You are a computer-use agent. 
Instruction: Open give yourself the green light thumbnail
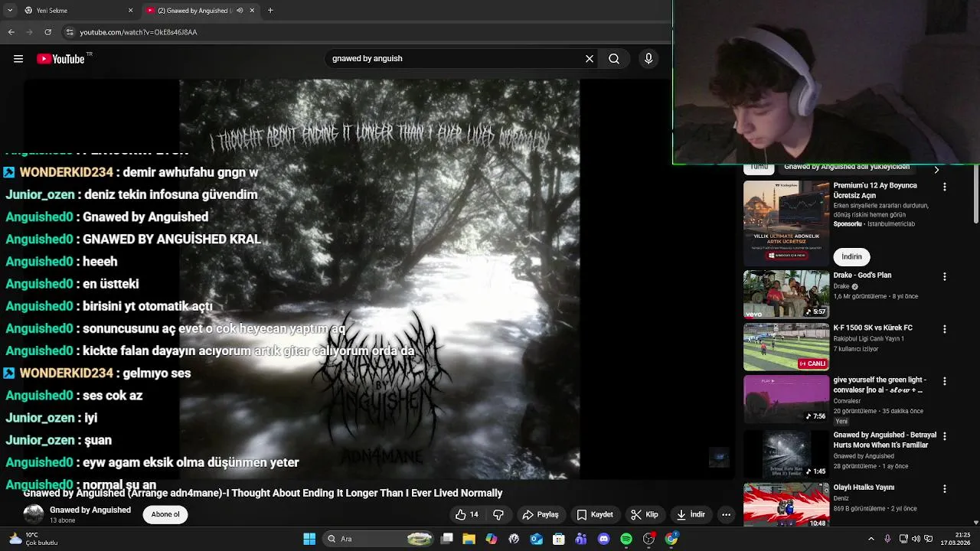point(786,399)
